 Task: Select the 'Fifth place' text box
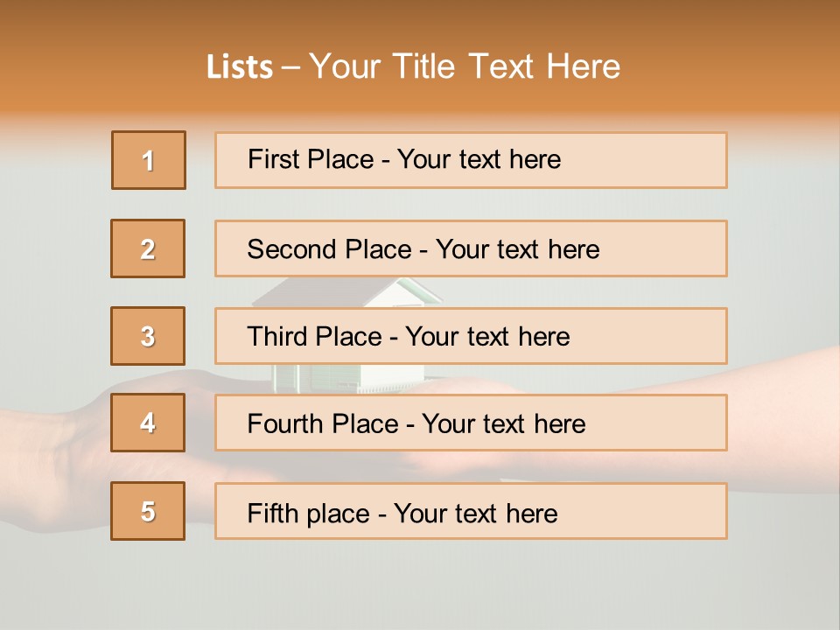pos(471,511)
